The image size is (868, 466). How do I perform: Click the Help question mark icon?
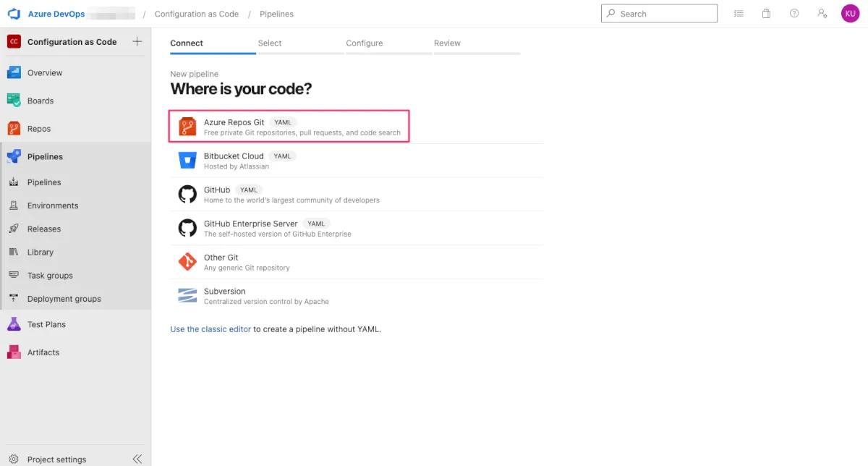pos(794,14)
